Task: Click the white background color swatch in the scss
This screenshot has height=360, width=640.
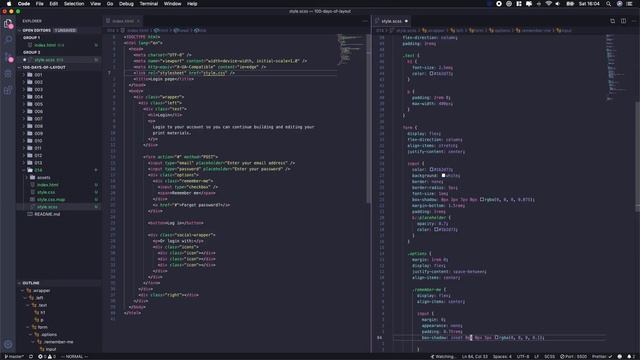Action: tap(443, 176)
